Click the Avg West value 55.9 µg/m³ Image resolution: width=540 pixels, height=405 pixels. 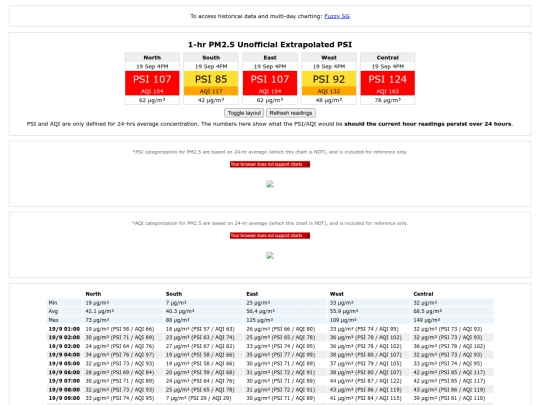tap(344, 311)
